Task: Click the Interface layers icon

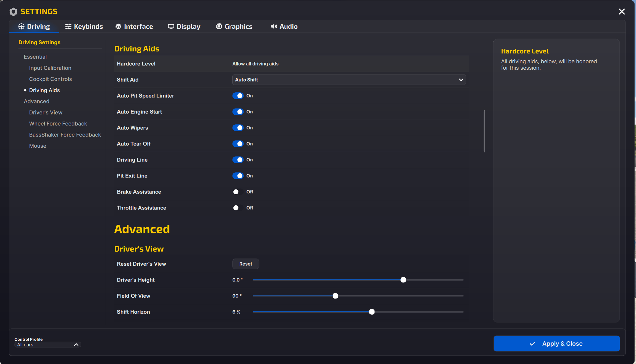Action: point(118,27)
